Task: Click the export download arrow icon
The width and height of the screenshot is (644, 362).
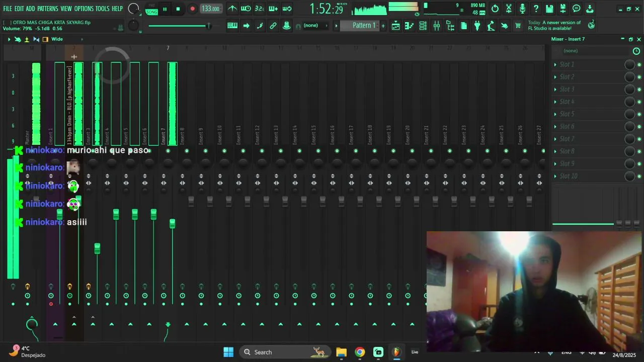Action: pyautogui.click(x=590, y=9)
